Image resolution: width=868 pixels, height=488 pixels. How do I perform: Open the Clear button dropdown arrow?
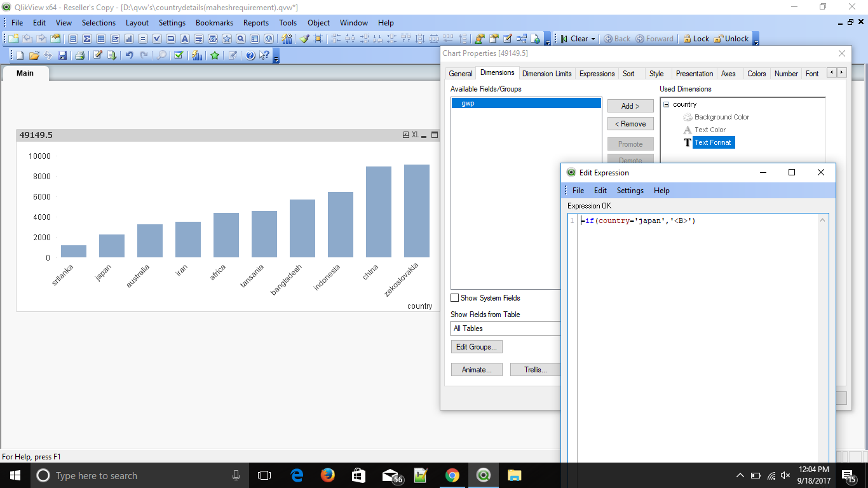click(x=593, y=39)
